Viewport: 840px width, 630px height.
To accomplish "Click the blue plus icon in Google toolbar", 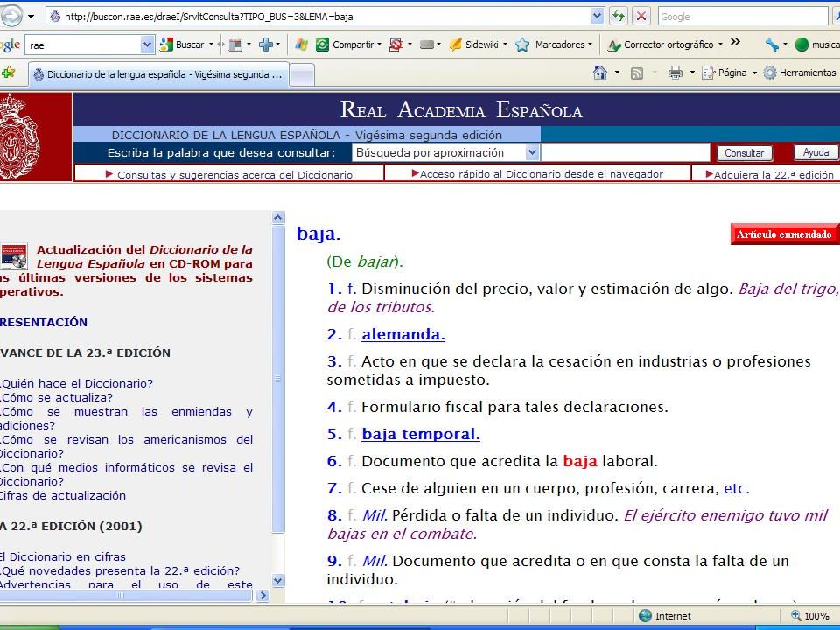I will click(266, 45).
